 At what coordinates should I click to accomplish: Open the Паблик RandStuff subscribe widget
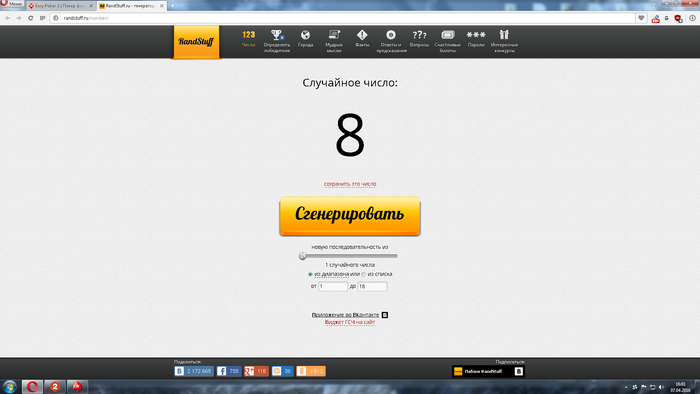pyautogui.click(x=488, y=371)
